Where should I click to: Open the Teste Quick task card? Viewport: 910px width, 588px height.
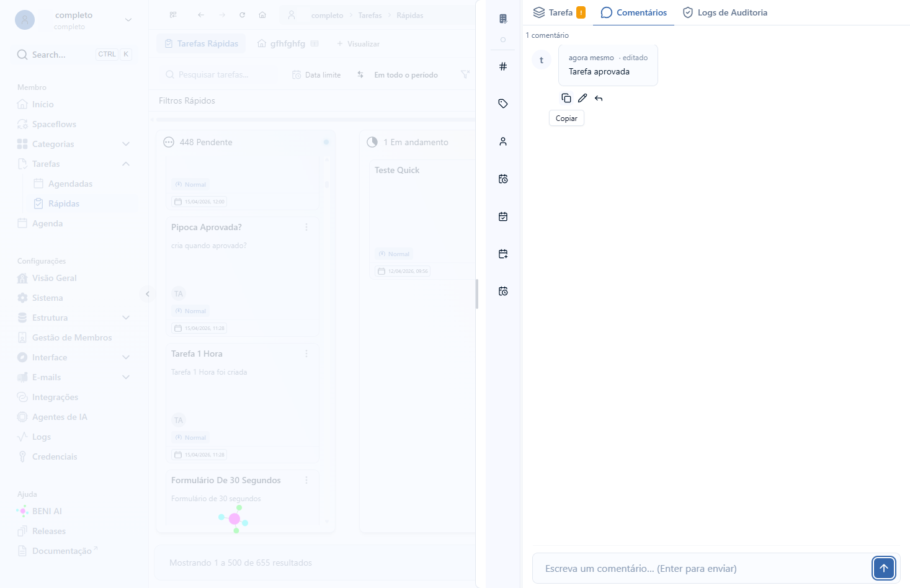pos(422,220)
